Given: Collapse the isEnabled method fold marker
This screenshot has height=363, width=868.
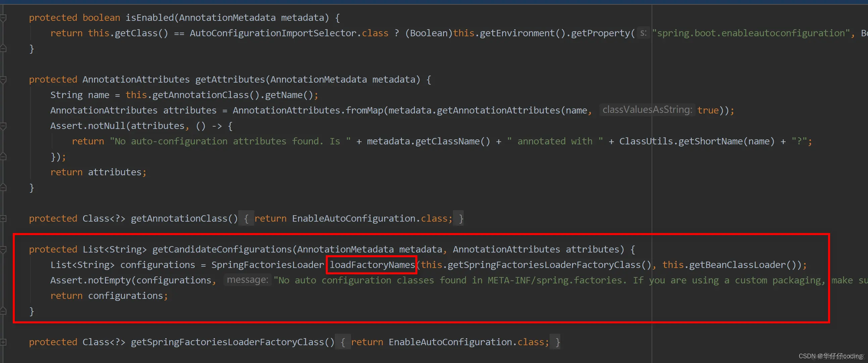Looking at the screenshot, I should click(3, 17).
